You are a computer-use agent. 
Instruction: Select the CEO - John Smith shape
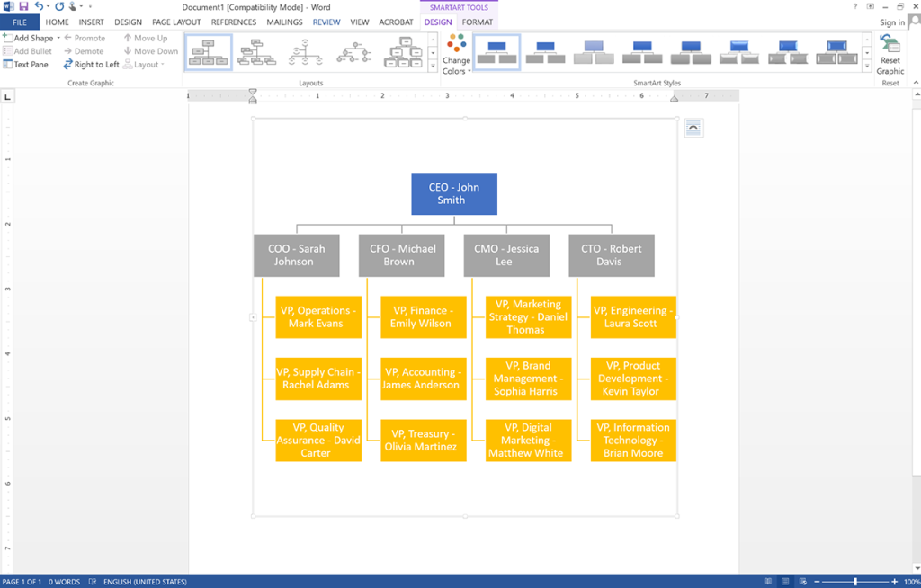[x=454, y=193]
